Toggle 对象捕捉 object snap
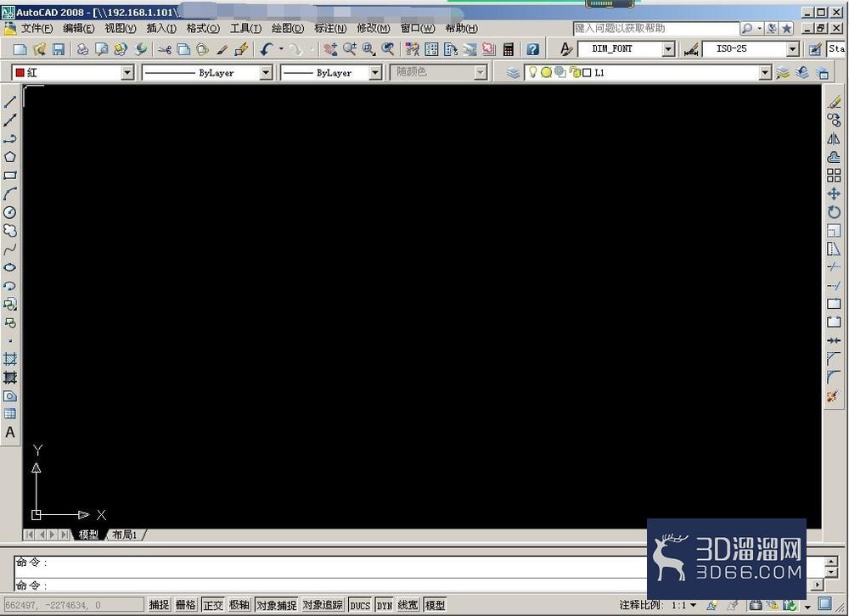The height and width of the screenshot is (616, 849). [276, 605]
